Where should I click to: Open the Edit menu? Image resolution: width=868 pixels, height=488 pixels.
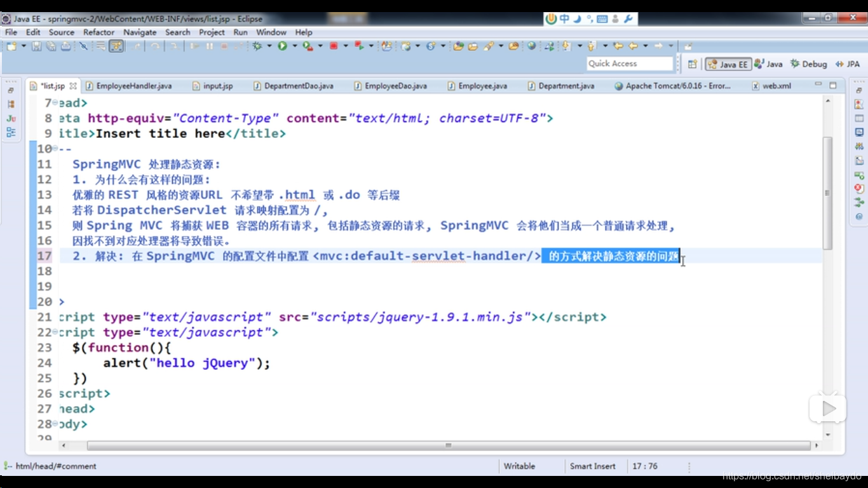coord(33,32)
